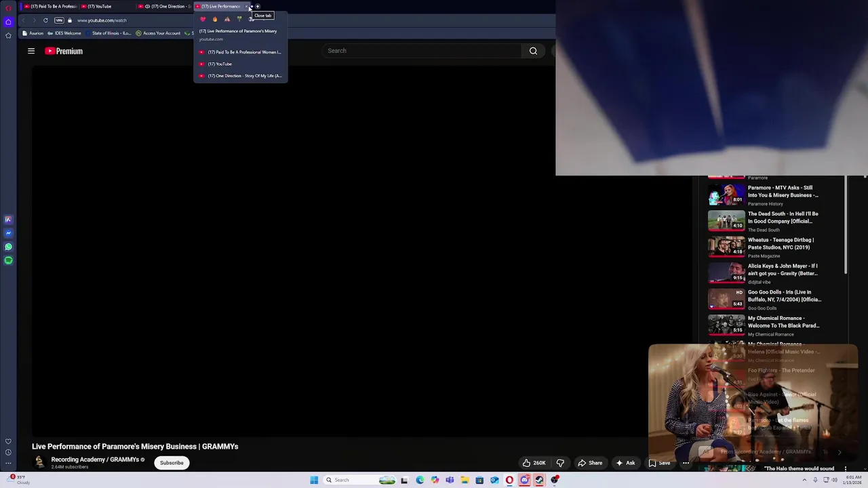This screenshot has height=488, width=868.
Task: Click picture-in-picture mini player video
Action: pos(753,402)
